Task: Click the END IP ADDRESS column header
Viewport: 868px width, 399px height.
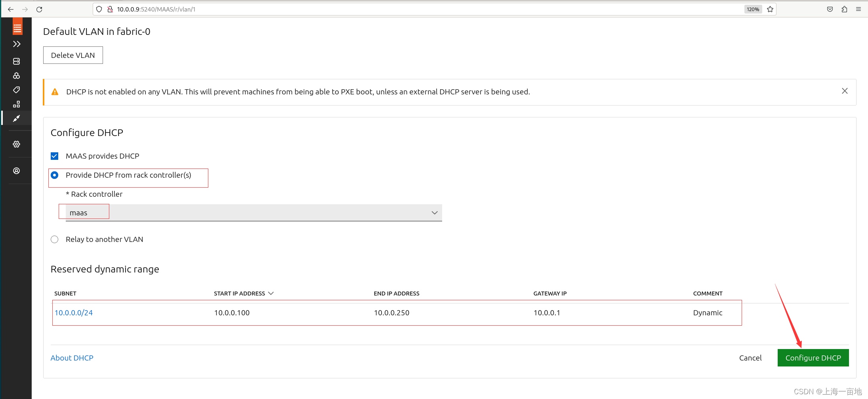Action: coord(397,293)
